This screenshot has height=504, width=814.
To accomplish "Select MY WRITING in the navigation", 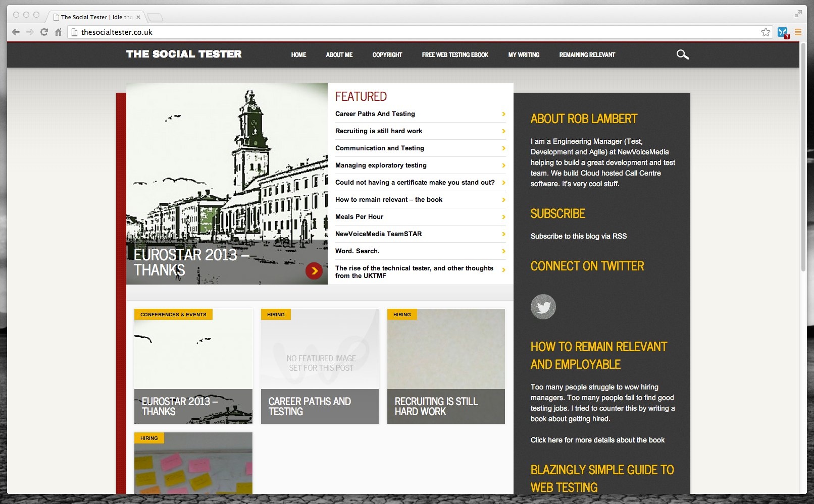I will (x=524, y=55).
